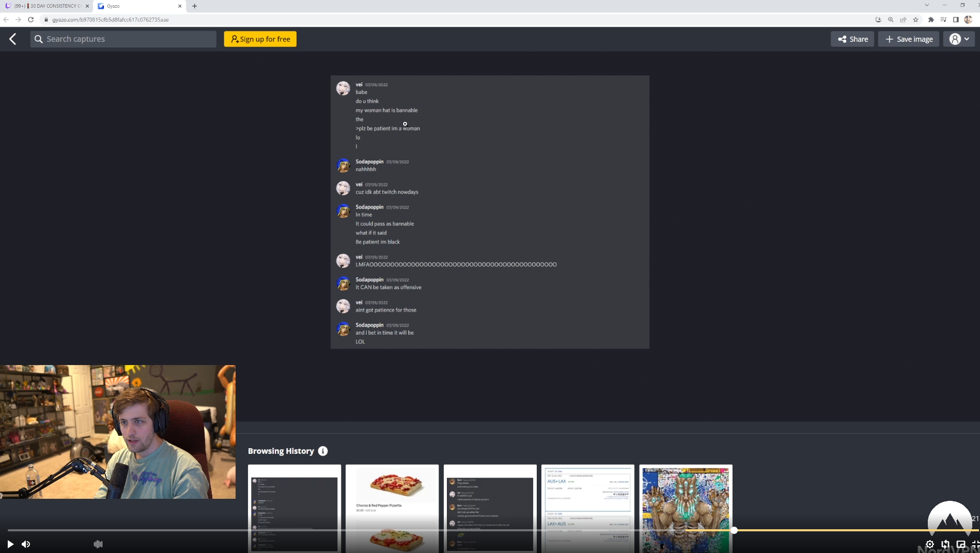980x553 pixels.
Task: Click the audio waveform icon in player bar
Action: click(x=98, y=544)
